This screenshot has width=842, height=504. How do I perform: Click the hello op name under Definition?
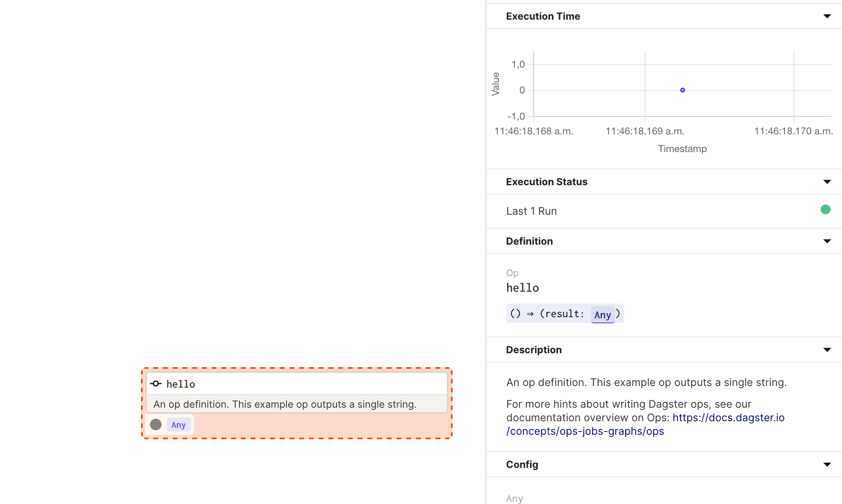[522, 288]
